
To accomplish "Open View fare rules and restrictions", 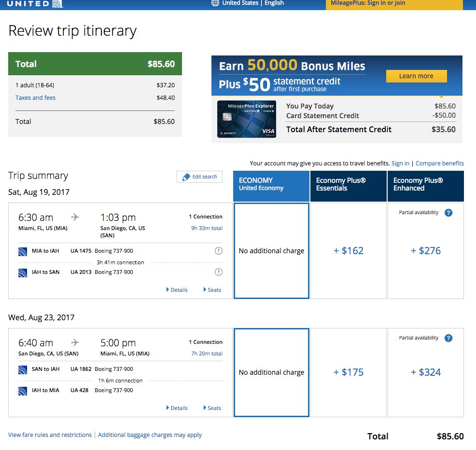I will pyautogui.click(x=50, y=435).
